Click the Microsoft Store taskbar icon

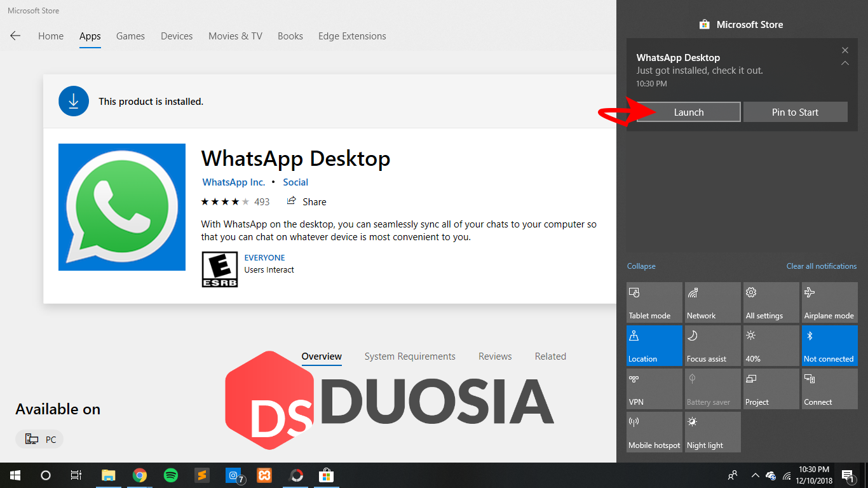coord(327,475)
